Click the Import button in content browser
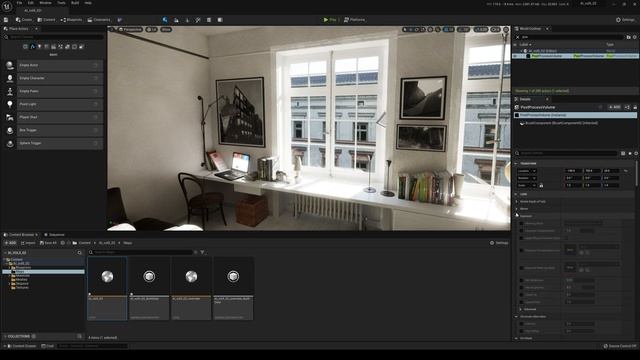This screenshot has width=640, height=360. pyautogui.click(x=28, y=243)
